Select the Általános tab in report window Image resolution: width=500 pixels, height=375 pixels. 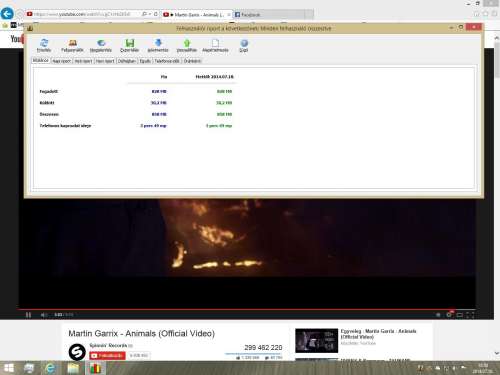(41, 61)
